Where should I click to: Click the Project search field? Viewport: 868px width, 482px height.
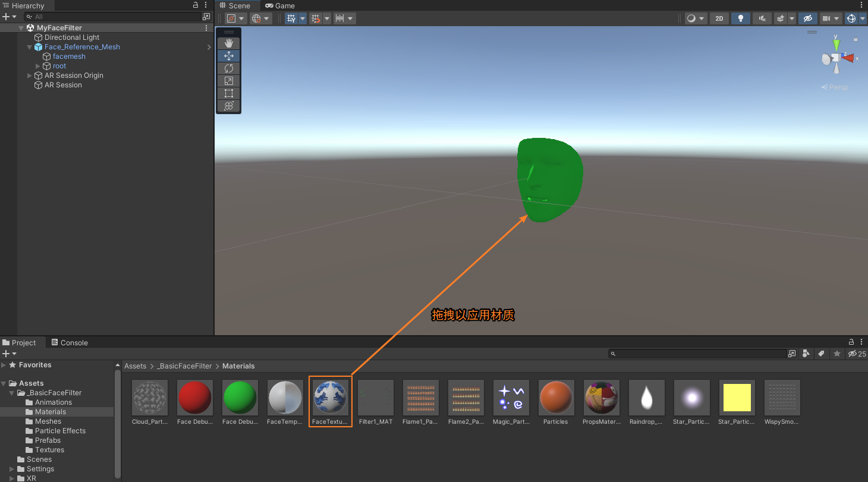tap(697, 354)
